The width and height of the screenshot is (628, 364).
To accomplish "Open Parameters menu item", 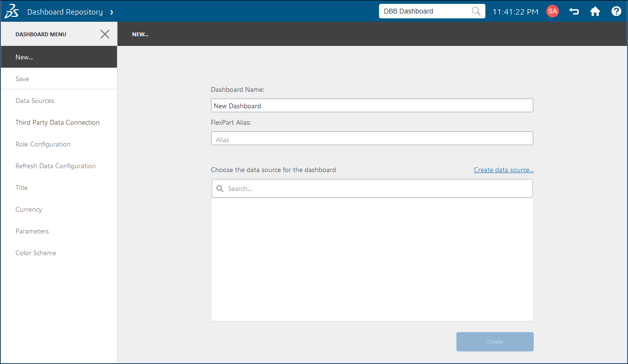I will coord(58,231).
